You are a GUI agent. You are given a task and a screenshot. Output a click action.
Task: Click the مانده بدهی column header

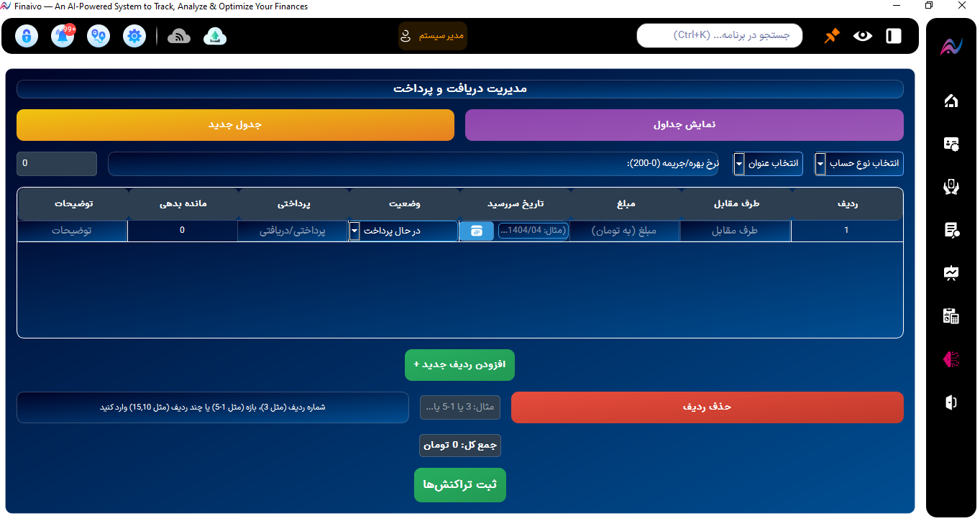coord(183,204)
